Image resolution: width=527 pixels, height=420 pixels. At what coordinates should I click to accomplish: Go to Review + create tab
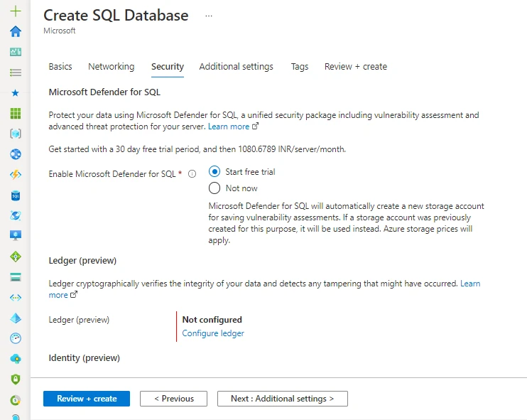356,67
